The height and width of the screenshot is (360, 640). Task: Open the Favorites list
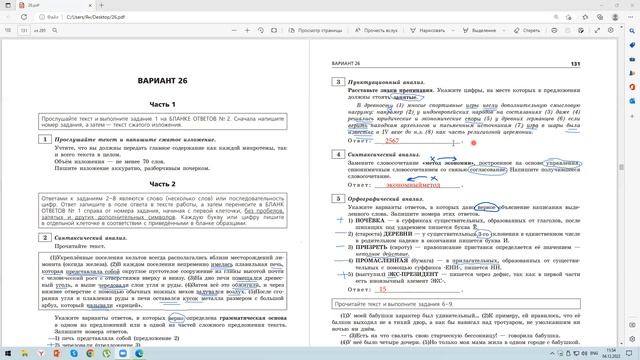(585, 17)
